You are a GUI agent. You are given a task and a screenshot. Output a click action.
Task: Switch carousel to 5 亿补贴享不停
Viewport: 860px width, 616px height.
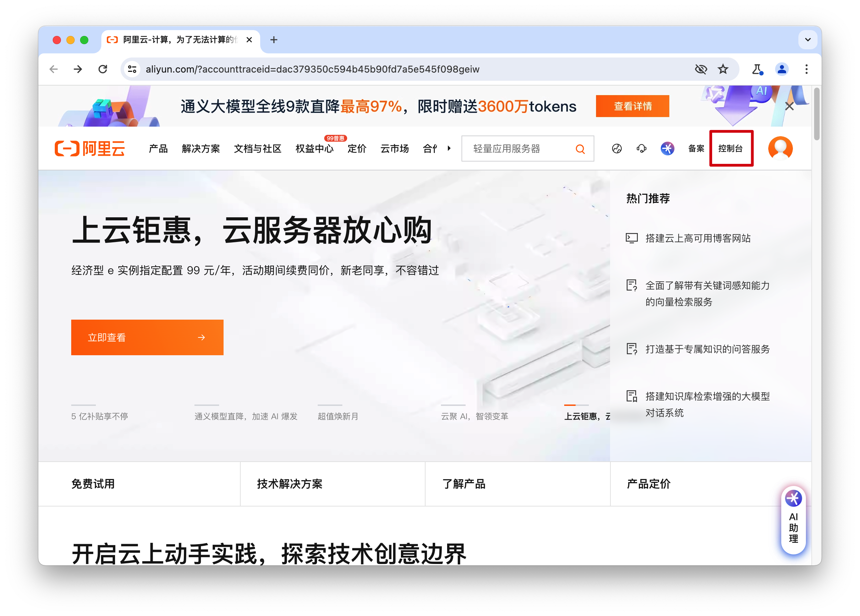tap(99, 416)
